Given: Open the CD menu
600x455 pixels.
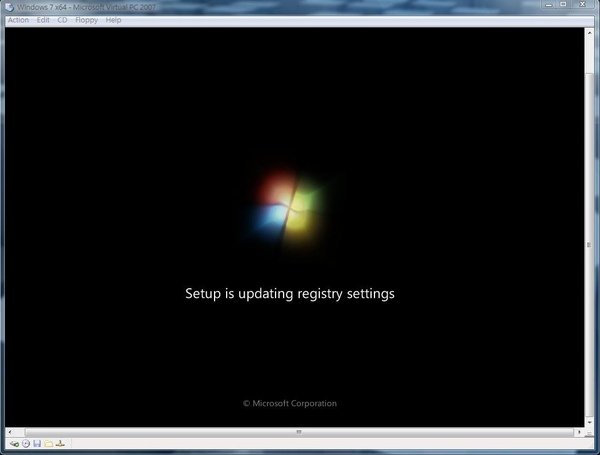Looking at the screenshot, I should click(x=62, y=20).
